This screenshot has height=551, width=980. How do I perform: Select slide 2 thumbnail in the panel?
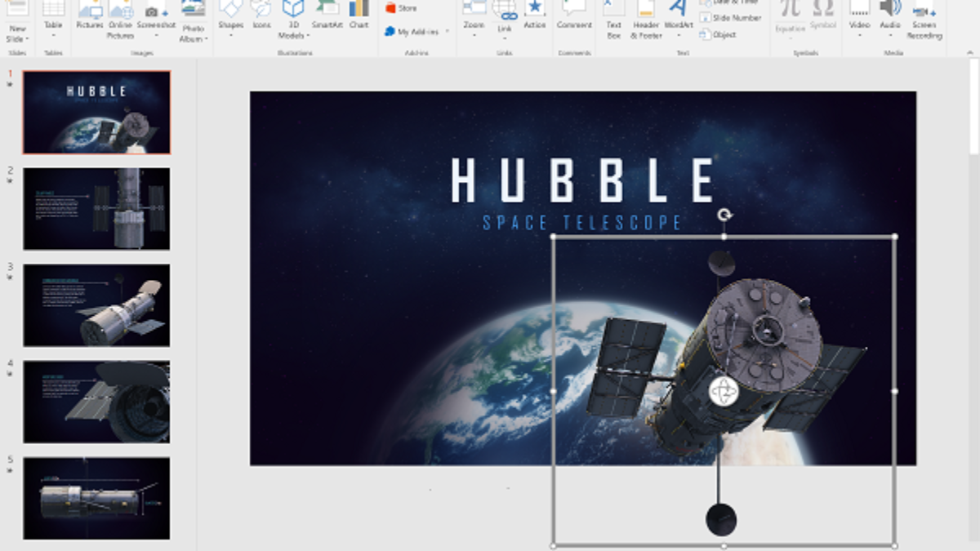(96, 208)
